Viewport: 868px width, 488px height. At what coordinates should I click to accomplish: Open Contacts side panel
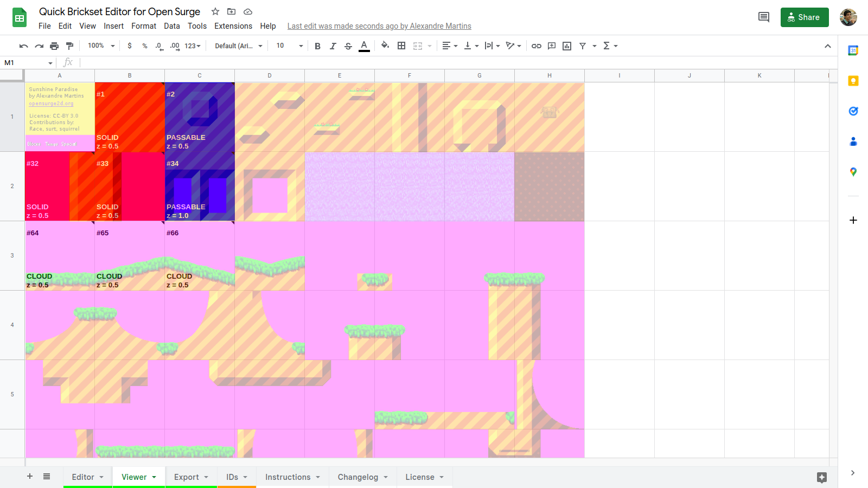[853, 142]
